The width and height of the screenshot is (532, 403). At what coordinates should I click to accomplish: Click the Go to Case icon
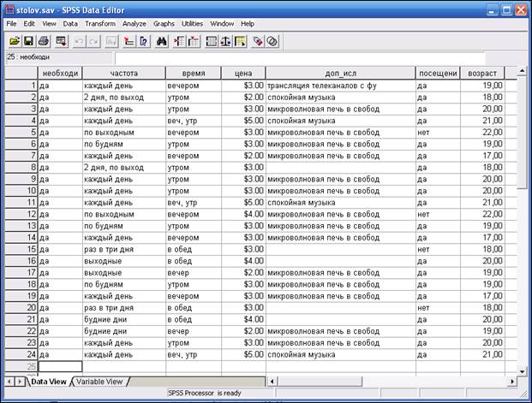tap(129, 41)
